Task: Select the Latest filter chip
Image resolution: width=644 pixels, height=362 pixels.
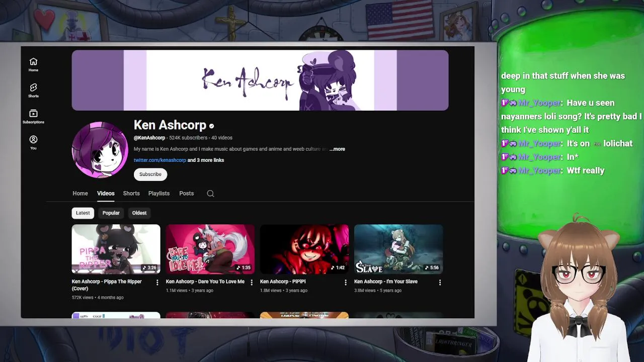Action: point(83,213)
